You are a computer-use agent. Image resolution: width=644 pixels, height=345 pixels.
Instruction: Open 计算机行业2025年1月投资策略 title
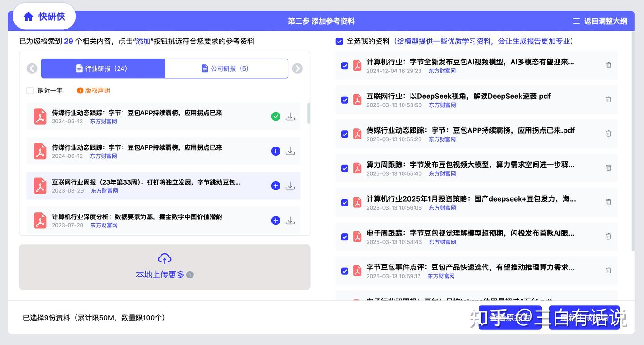click(471, 199)
